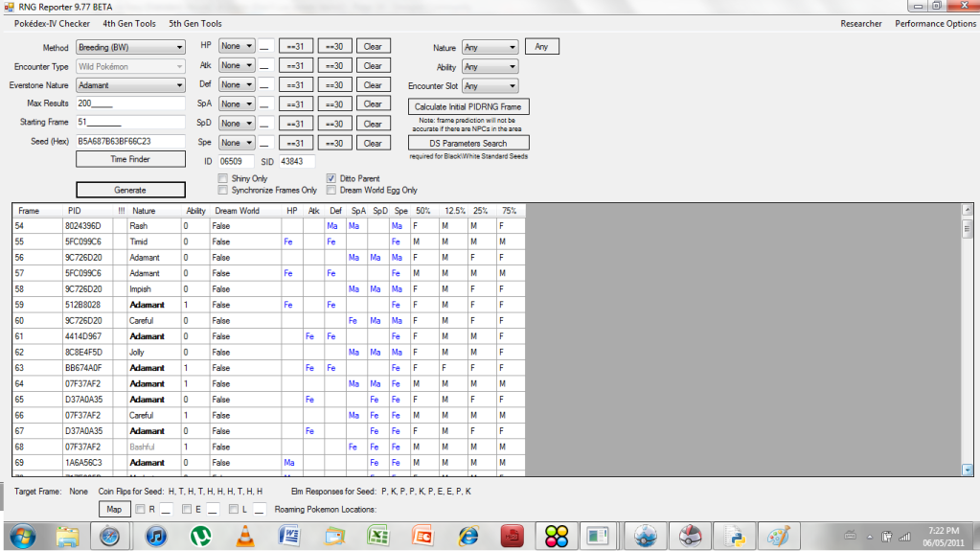Launch uTorrent from the taskbar
This screenshot has height=551, width=980.
[x=200, y=535]
